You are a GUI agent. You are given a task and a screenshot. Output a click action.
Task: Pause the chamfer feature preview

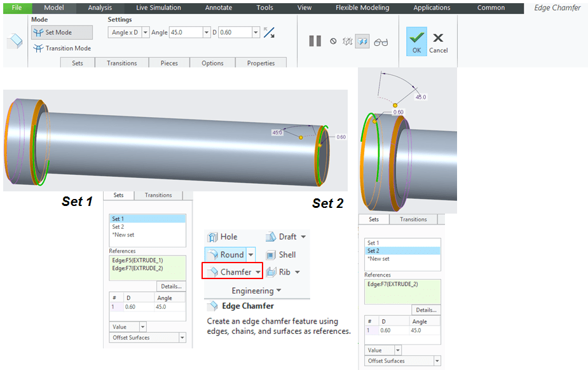coord(315,41)
